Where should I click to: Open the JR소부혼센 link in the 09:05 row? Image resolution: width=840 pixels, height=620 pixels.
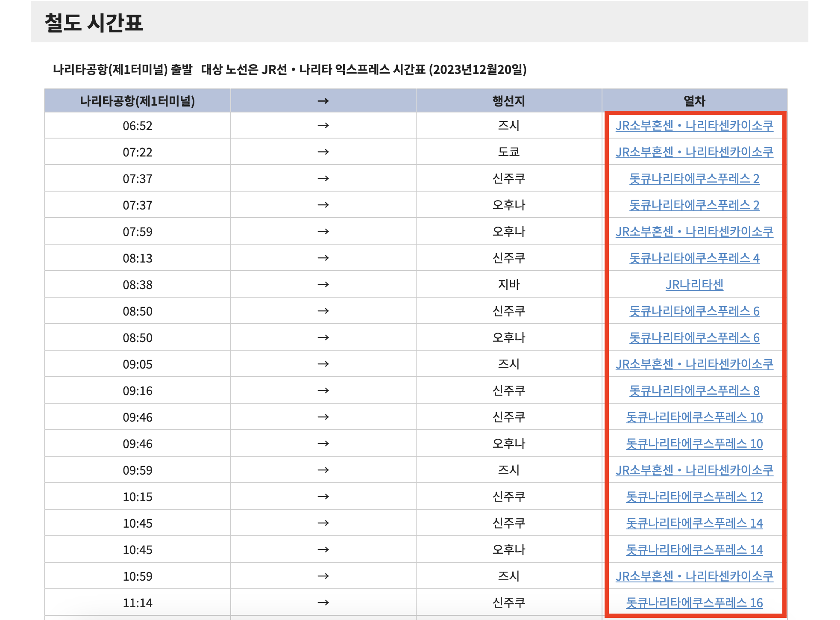(x=694, y=364)
